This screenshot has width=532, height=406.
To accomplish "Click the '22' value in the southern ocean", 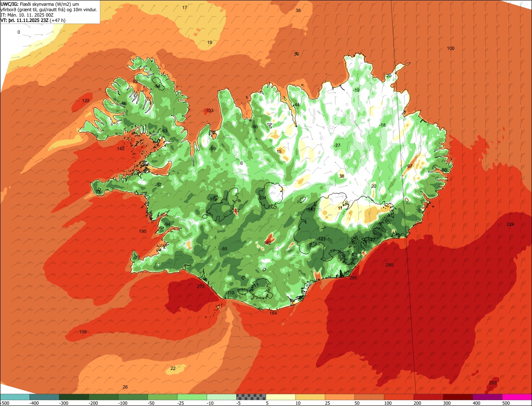I will coord(173,368).
